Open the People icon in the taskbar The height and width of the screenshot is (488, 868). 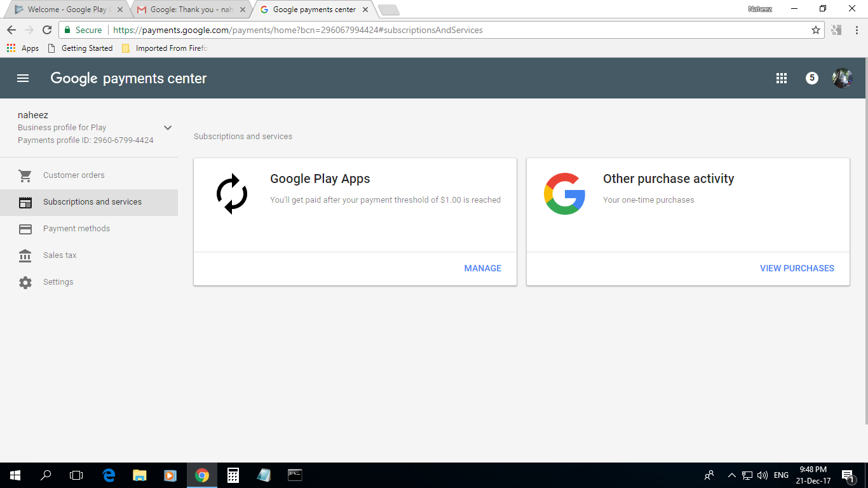[709, 475]
